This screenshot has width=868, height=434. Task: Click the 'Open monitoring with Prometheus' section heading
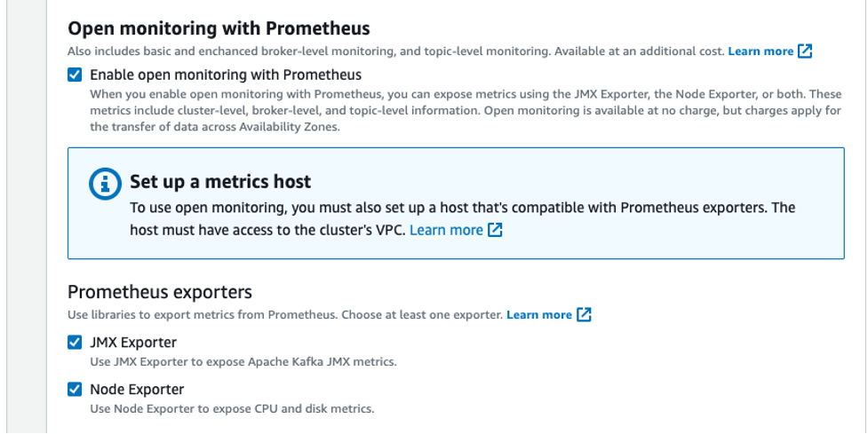click(x=219, y=28)
